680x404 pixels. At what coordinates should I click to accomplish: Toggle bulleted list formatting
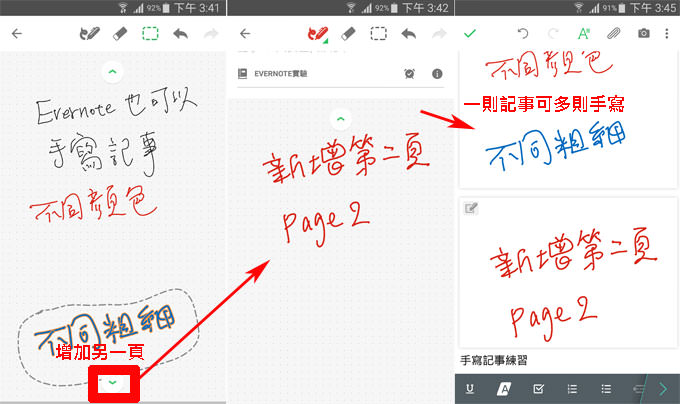click(606, 389)
